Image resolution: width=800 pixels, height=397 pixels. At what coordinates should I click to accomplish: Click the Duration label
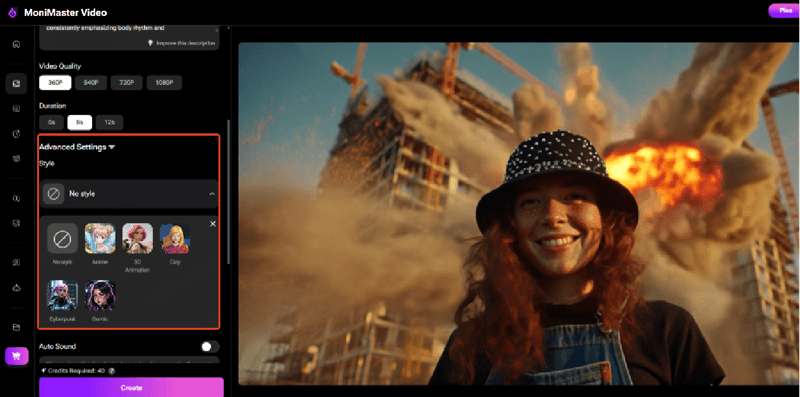(53, 106)
